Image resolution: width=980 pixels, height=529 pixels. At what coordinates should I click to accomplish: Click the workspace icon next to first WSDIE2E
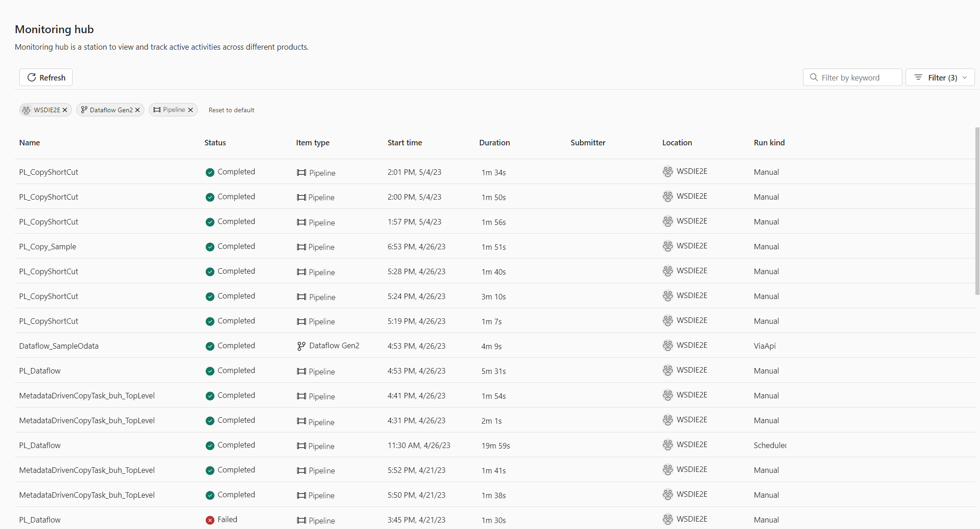(667, 172)
